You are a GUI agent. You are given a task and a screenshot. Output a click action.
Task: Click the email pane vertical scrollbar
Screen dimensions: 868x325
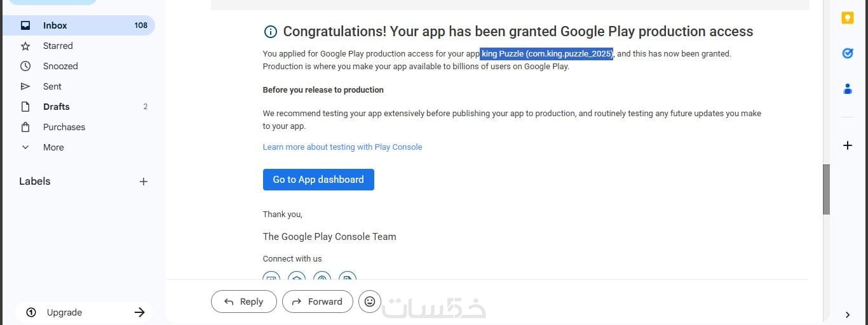click(826, 189)
